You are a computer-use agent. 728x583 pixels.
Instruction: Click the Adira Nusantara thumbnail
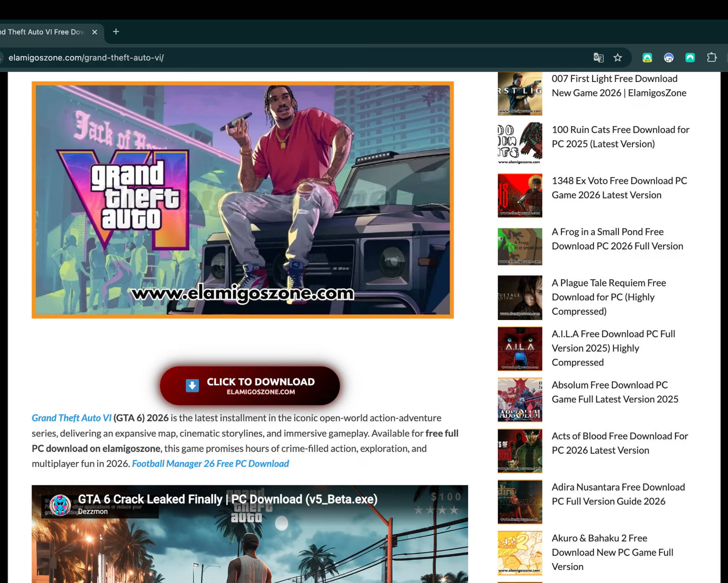pos(520,502)
